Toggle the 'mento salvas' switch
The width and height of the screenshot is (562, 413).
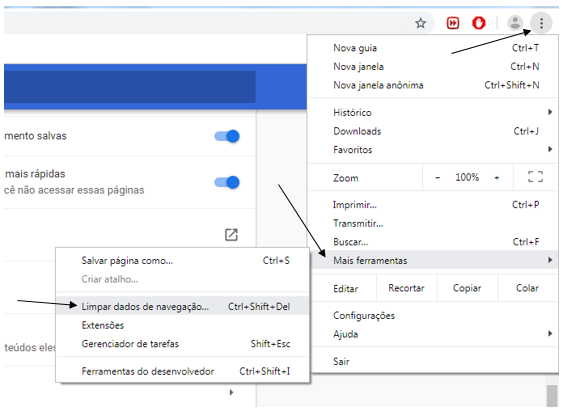tap(227, 136)
